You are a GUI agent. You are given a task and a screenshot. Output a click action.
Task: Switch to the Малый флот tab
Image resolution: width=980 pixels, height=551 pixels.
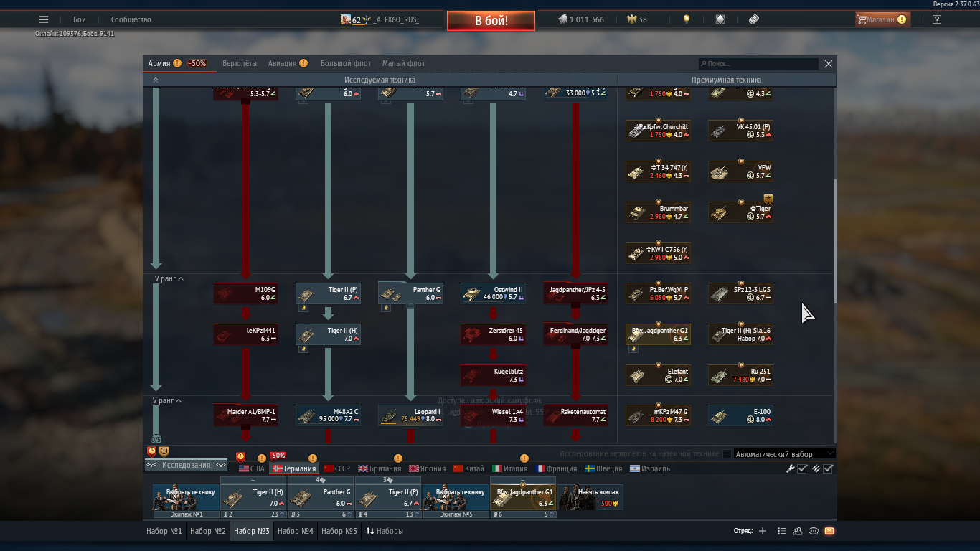click(x=403, y=63)
